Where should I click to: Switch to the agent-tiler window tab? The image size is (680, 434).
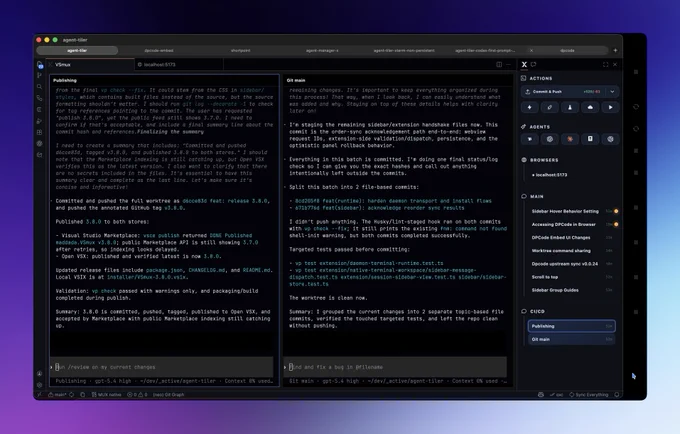click(x=77, y=51)
